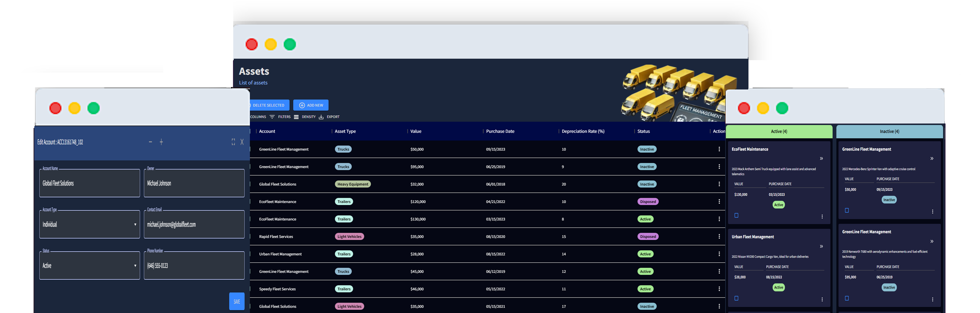Click the kebab menu on EcoFleet Maintenance card

coord(822,216)
